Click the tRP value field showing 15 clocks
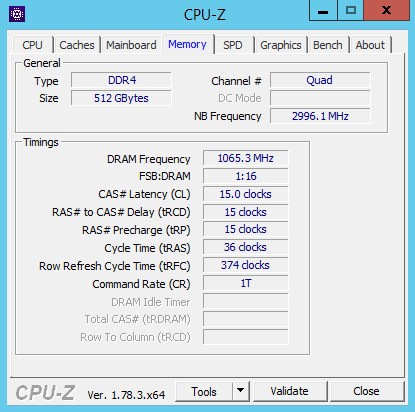 point(246,229)
